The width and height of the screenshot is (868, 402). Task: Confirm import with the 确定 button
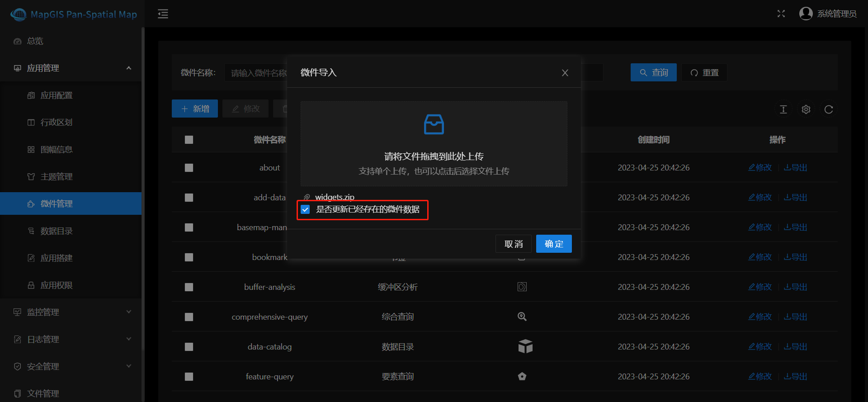pyautogui.click(x=554, y=244)
